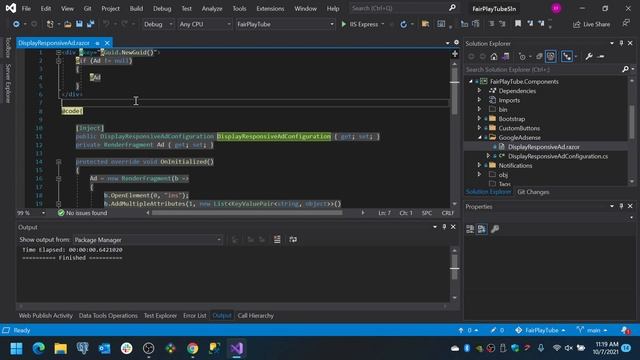
Task: Expand the Bootstrap folder
Action: pyautogui.click(x=480, y=119)
